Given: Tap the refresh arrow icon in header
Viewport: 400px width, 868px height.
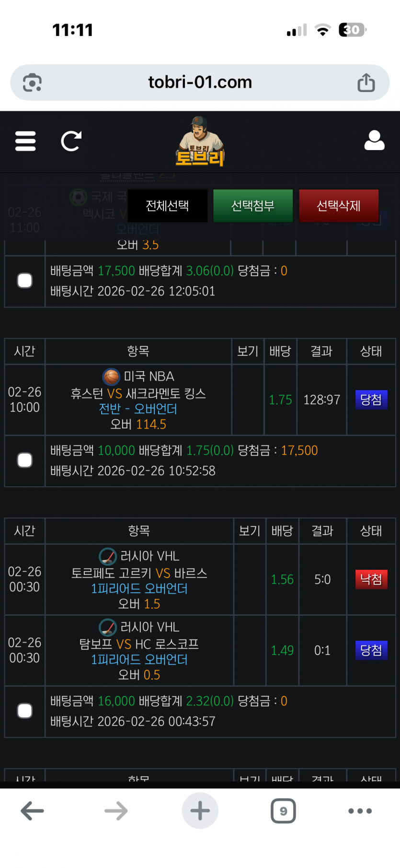Looking at the screenshot, I should (71, 141).
